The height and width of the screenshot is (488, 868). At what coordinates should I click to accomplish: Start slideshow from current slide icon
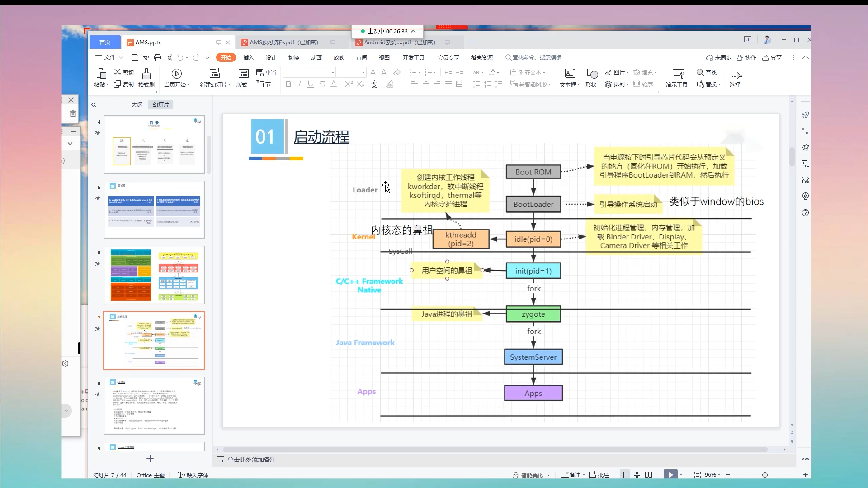pos(670,474)
